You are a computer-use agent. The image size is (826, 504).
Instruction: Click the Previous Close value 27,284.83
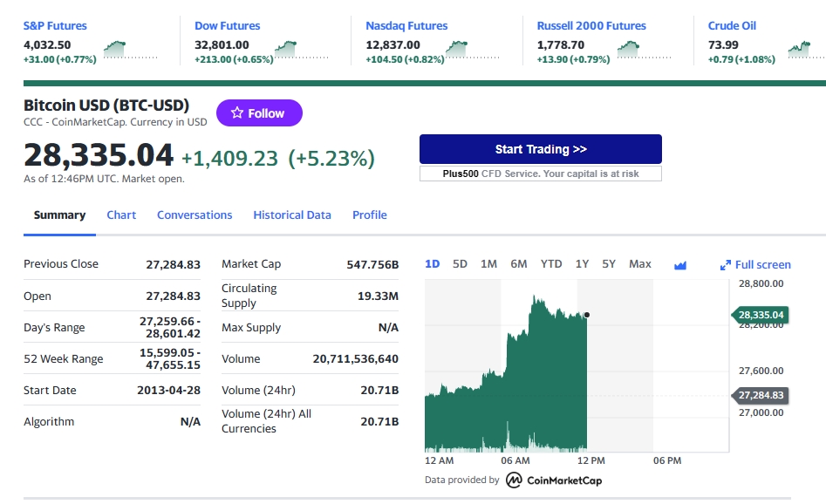173,264
